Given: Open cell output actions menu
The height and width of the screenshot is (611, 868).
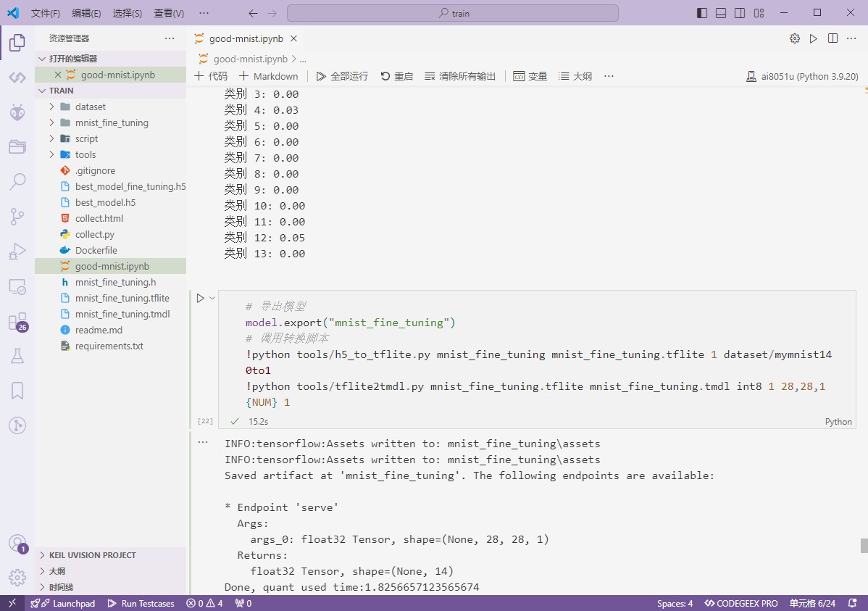Looking at the screenshot, I should click(x=203, y=443).
